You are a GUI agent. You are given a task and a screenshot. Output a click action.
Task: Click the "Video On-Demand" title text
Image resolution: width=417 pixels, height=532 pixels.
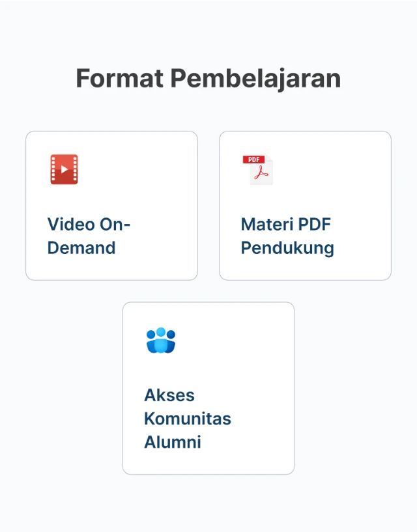89,236
